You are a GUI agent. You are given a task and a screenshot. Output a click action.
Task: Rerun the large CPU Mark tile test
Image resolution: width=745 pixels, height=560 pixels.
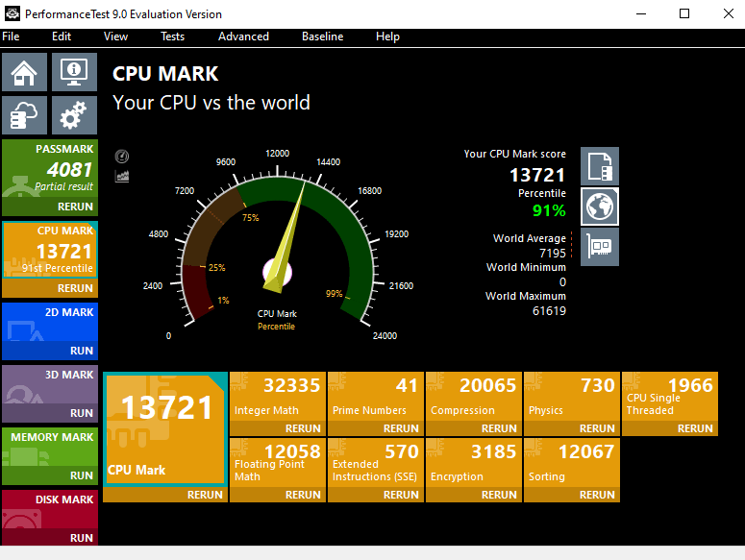(x=165, y=495)
